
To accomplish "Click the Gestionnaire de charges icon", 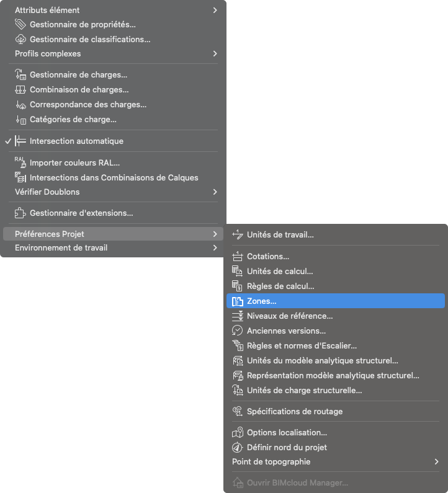I will point(20,74).
